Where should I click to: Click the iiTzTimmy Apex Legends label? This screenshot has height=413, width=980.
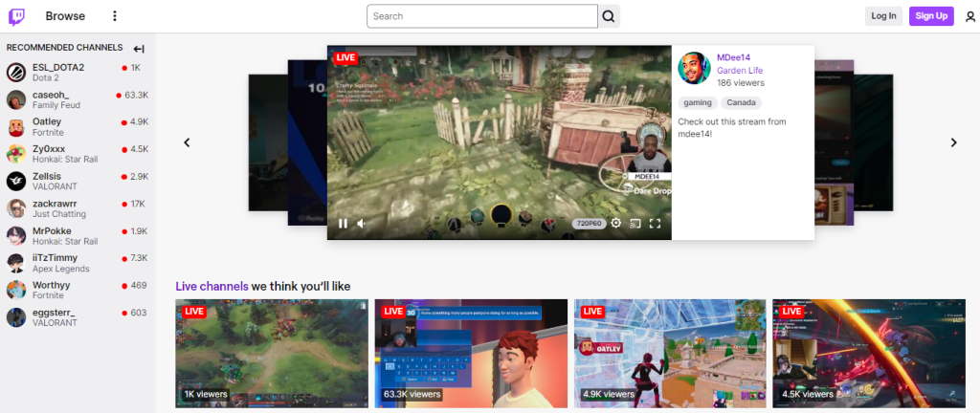click(60, 269)
